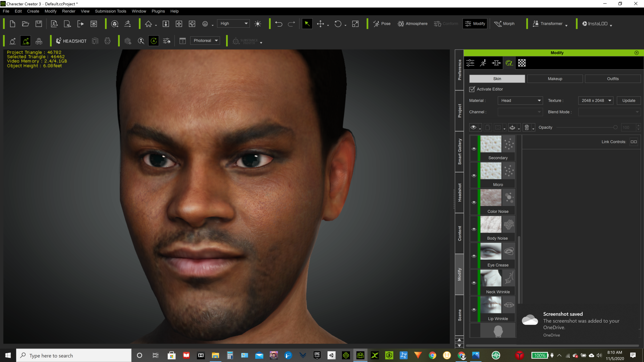The width and height of the screenshot is (644, 362).
Task: Open the Render menu
Action: click(x=69, y=11)
